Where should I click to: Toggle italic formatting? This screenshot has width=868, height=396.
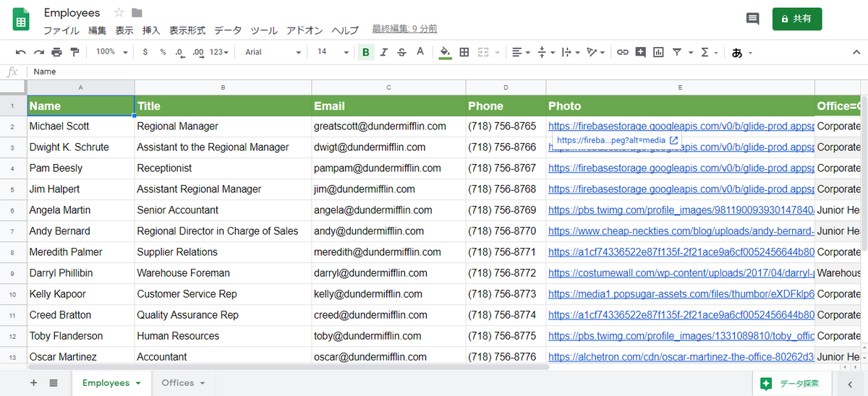(x=384, y=52)
